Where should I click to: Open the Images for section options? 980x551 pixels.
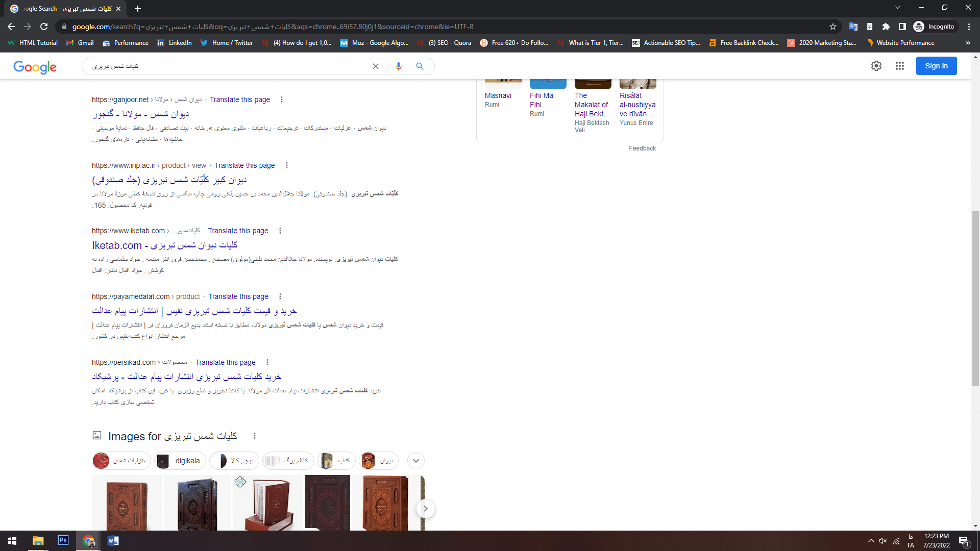(255, 436)
